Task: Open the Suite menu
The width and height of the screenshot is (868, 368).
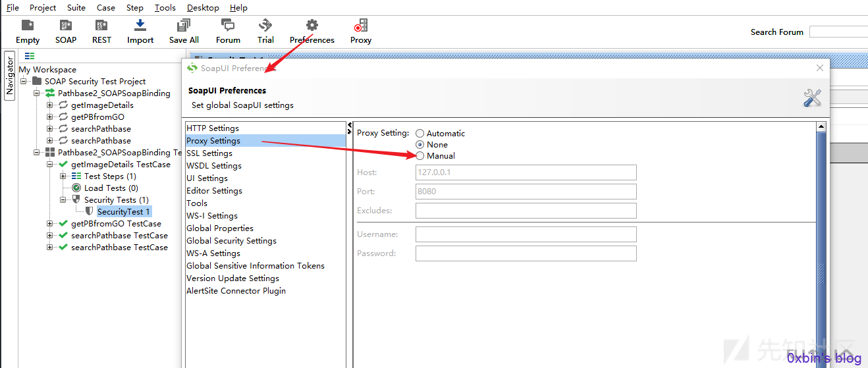Action: point(76,8)
